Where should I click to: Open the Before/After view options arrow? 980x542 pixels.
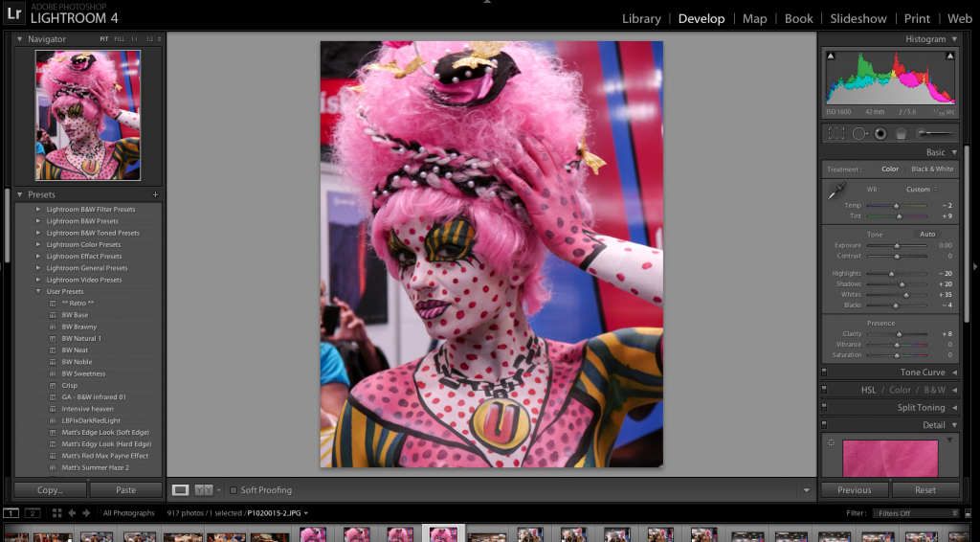pyautogui.click(x=218, y=490)
